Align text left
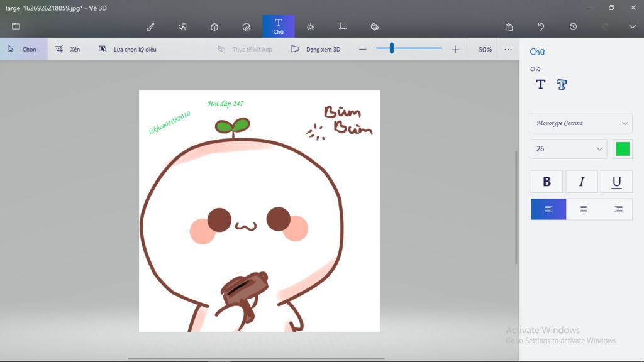 [548, 209]
